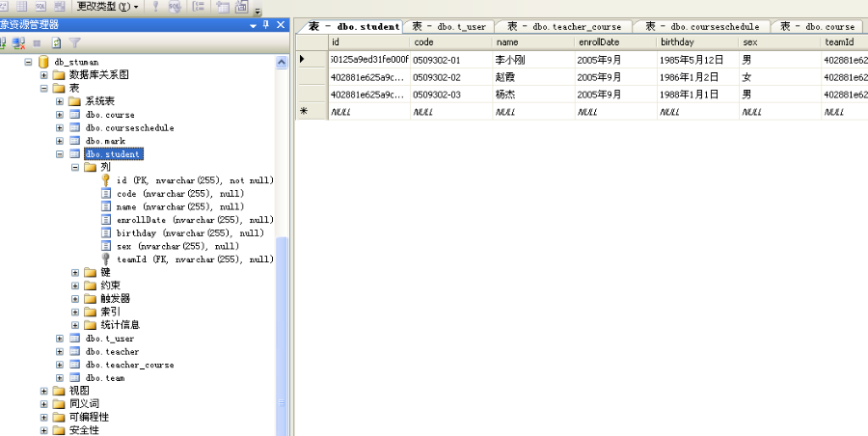Image resolution: width=868 pixels, height=436 pixels.
Task: Open the Object Explorer window position dropdown arrow
Action: coord(254,25)
